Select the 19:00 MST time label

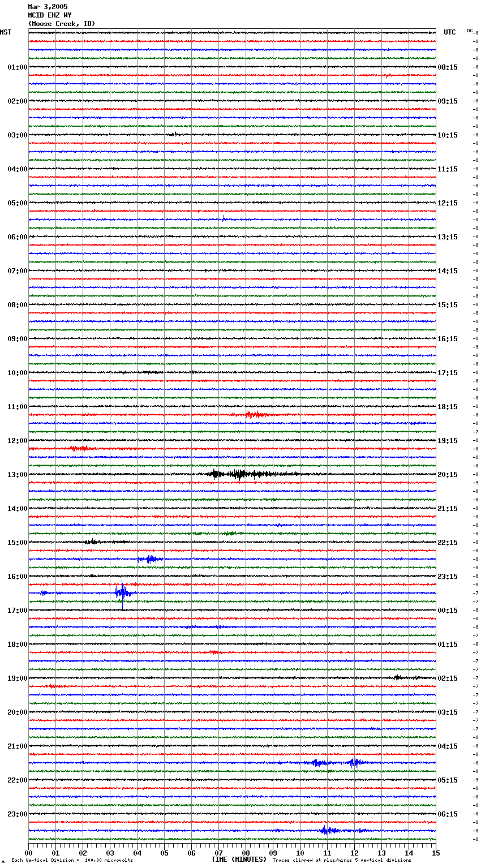(x=18, y=678)
